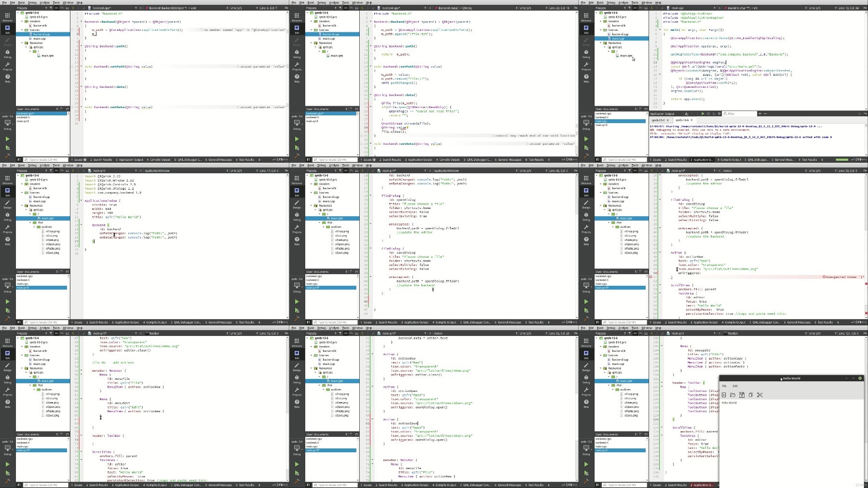This screenshot has width=868, height=488.
Task: Click the split-view icon of Projects pane, middle-left frame
Action: tap(63, 171)
